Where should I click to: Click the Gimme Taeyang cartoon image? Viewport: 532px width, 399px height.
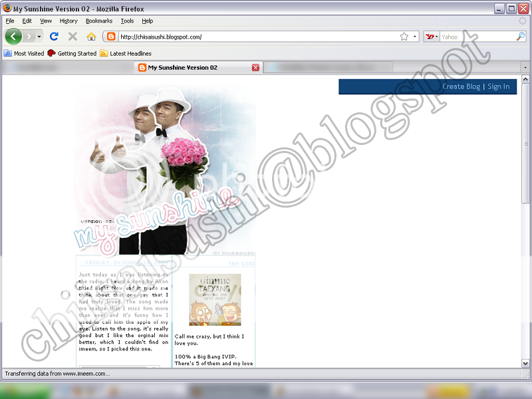pos(215,299)
